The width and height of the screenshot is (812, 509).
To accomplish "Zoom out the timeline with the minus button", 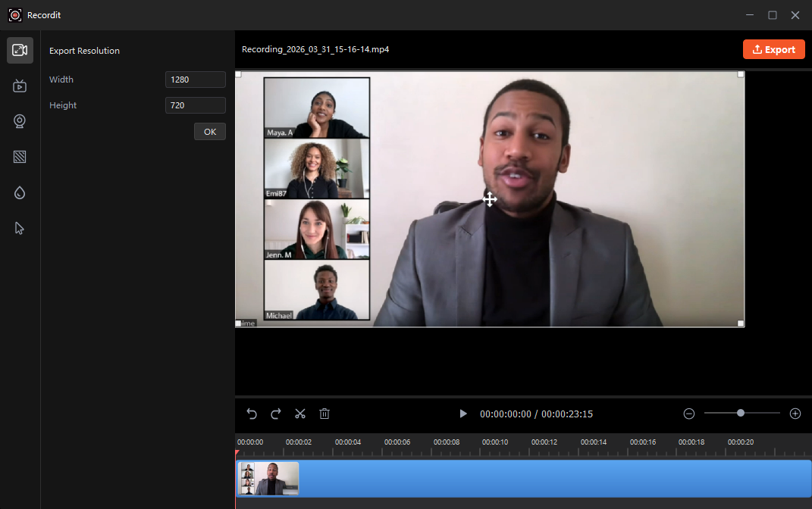I will pos(689,414).
